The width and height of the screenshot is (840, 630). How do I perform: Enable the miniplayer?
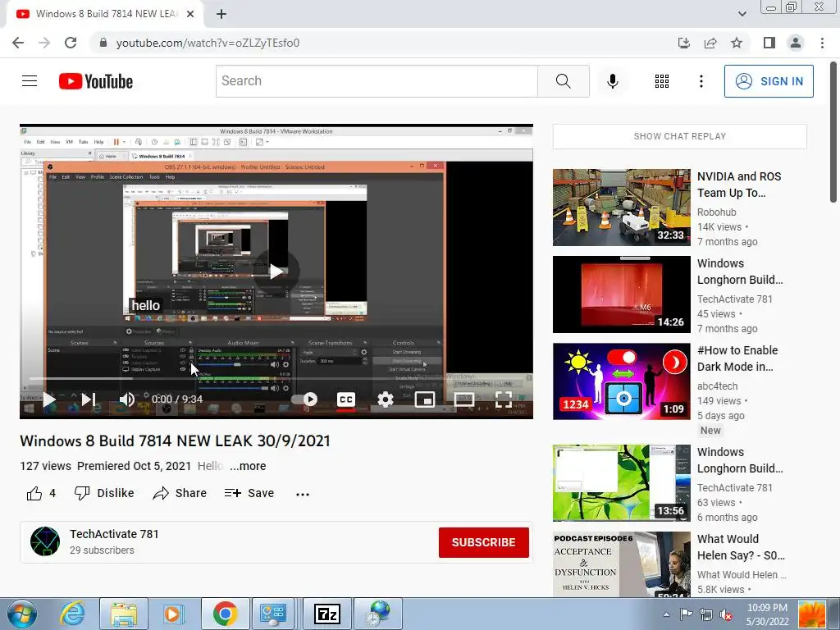tap(424, 399)
